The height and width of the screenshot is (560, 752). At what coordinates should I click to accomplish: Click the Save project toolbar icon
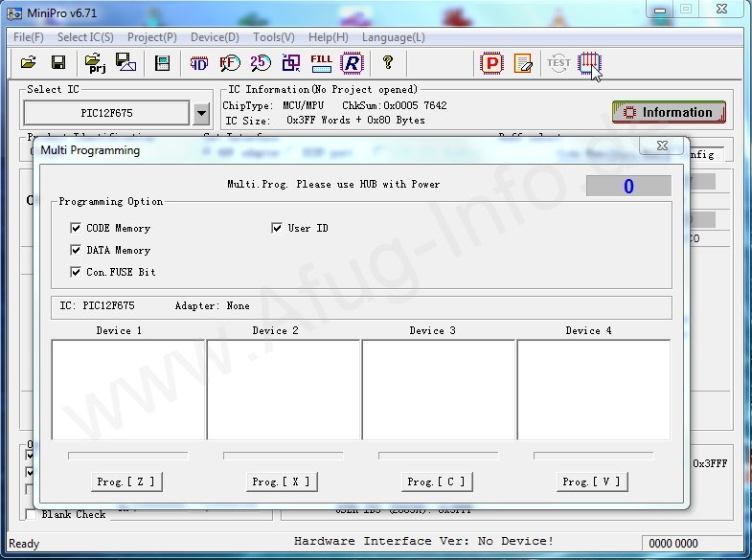point(125,62)
